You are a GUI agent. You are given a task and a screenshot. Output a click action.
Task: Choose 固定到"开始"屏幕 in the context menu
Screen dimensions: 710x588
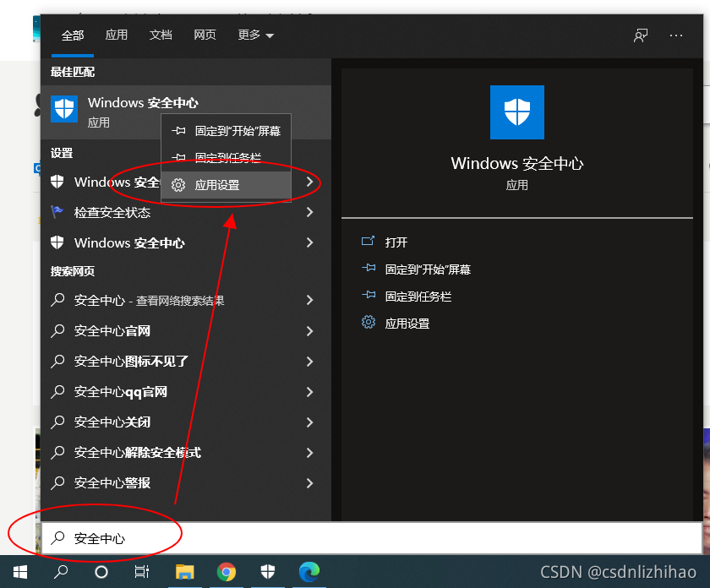pyautogui.click(x=226, y=131)
